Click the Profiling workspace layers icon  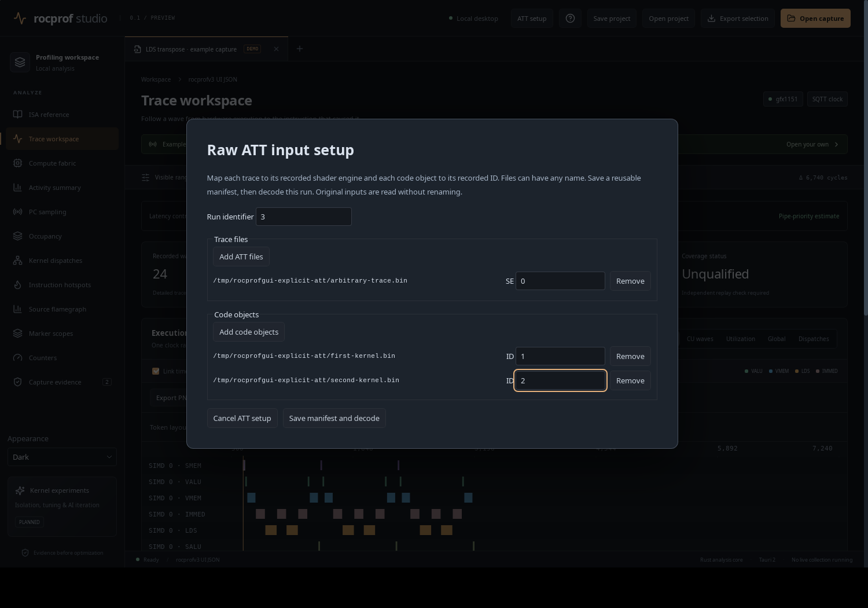20,62
